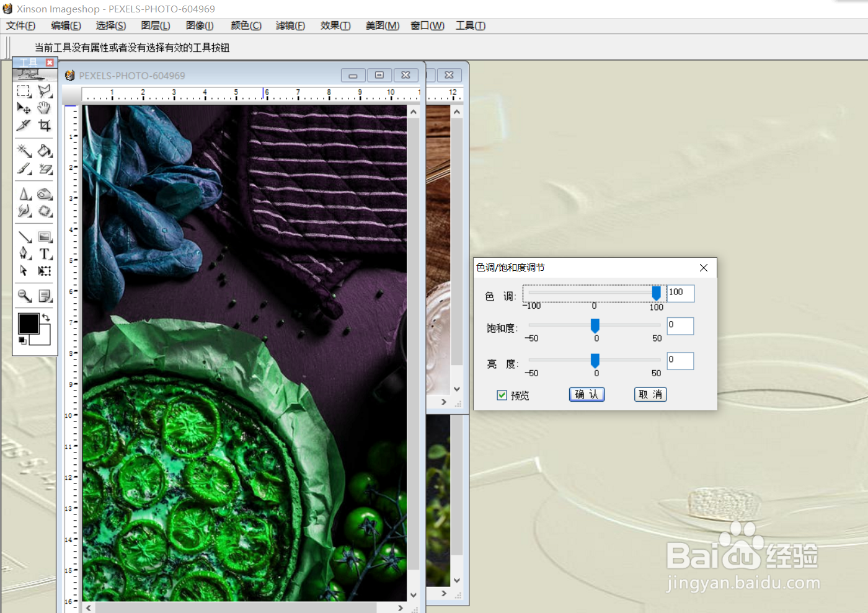The height and width of the screenshot is (613, 868).
Task: Select the hand pan tool
Action: pyautogui.click(x=45, y=108)
